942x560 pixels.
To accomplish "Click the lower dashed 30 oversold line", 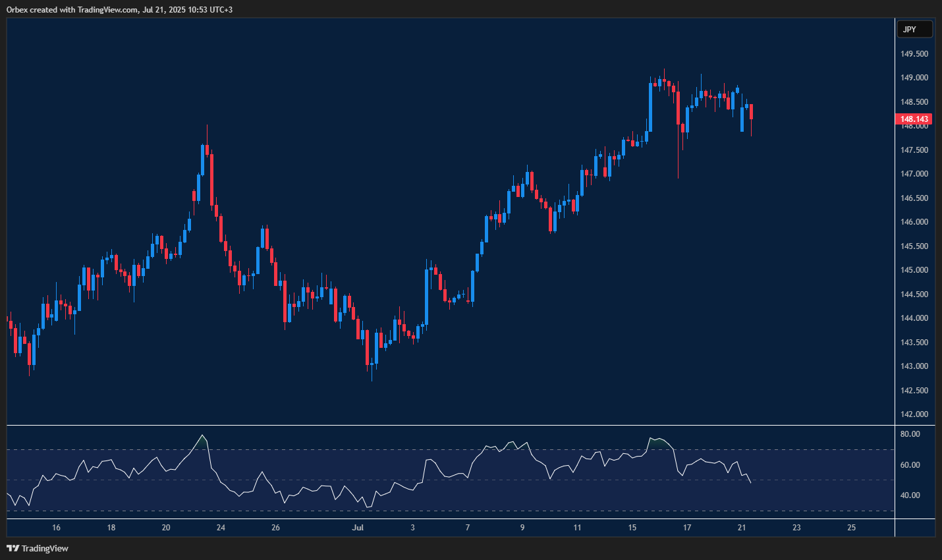I will 395,511.
